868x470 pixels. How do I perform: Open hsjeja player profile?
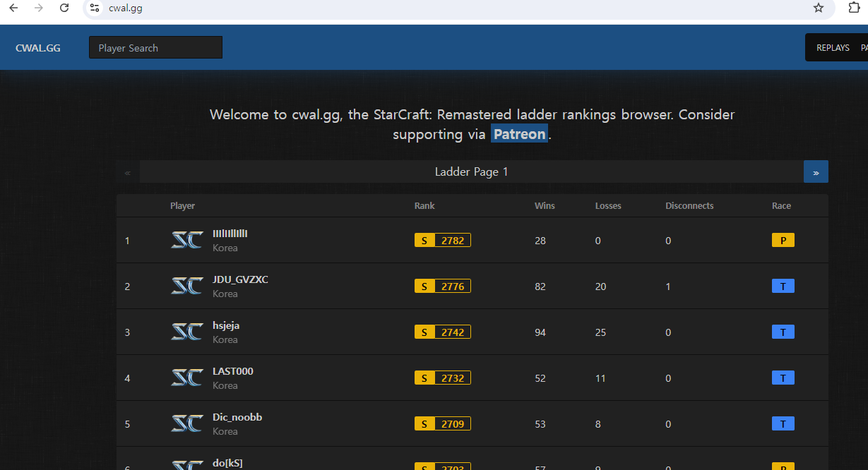[x=226, y=325]
